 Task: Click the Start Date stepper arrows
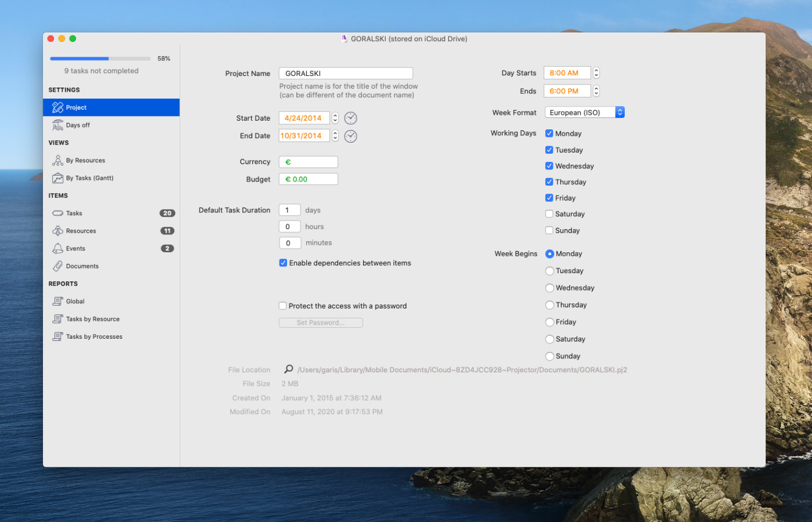pyautogui.click(x=335, y=118)
